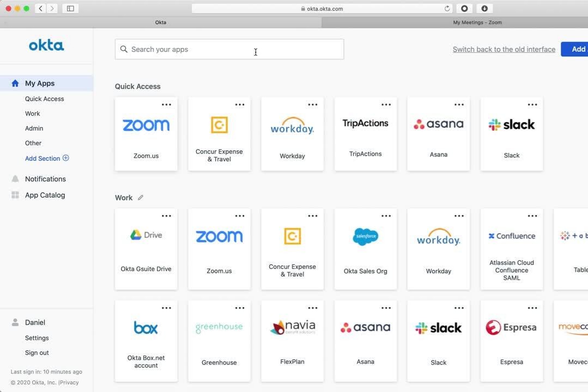
Task: Switch to My Meetings - Zoom tab
Action: pos(477,22)
